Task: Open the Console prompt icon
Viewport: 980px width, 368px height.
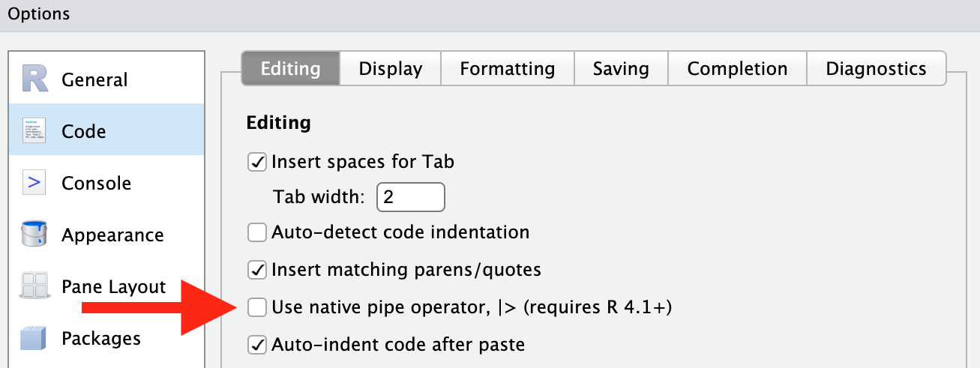Action: [35, 183]
